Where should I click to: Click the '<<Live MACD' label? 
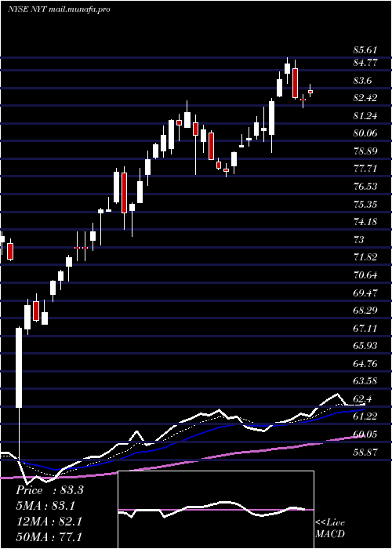tap(330, 529)
